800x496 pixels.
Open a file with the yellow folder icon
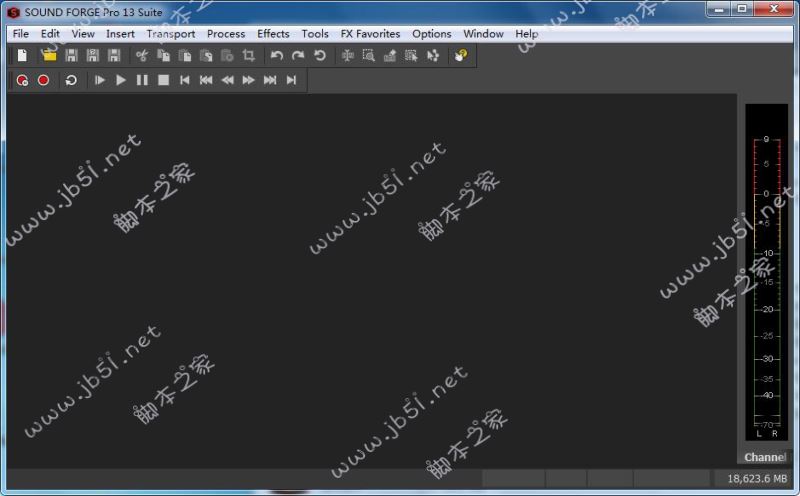[x=49, y=55]
